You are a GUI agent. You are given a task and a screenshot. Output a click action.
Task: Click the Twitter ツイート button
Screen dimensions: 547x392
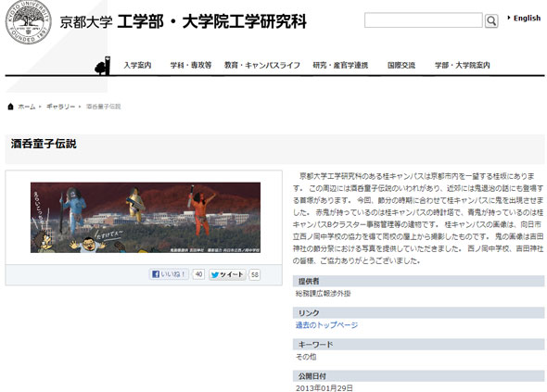click(x=228, y=274)
